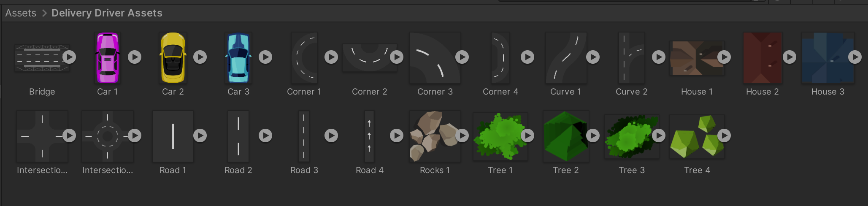The image size is (868, 206).
Task: Select the pink Car 1 sprite
Action: (x=108, y=58)
